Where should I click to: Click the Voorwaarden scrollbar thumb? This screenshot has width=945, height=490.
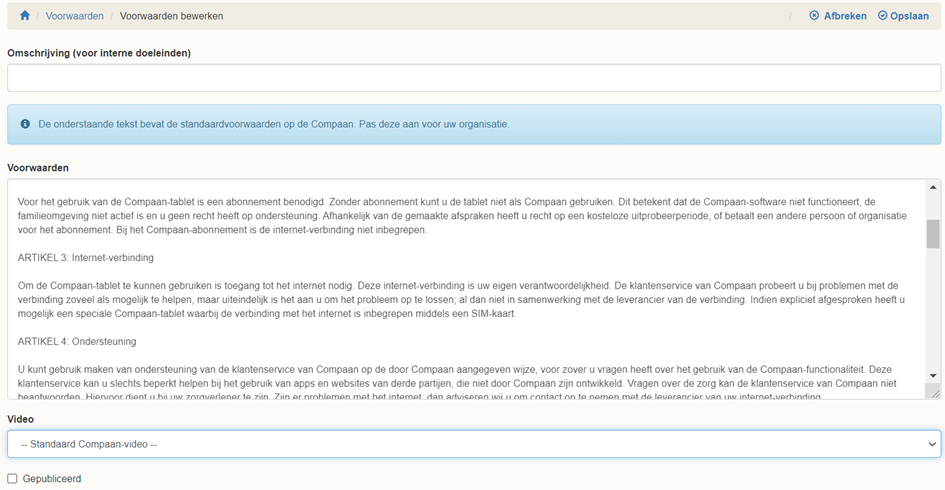933,234
